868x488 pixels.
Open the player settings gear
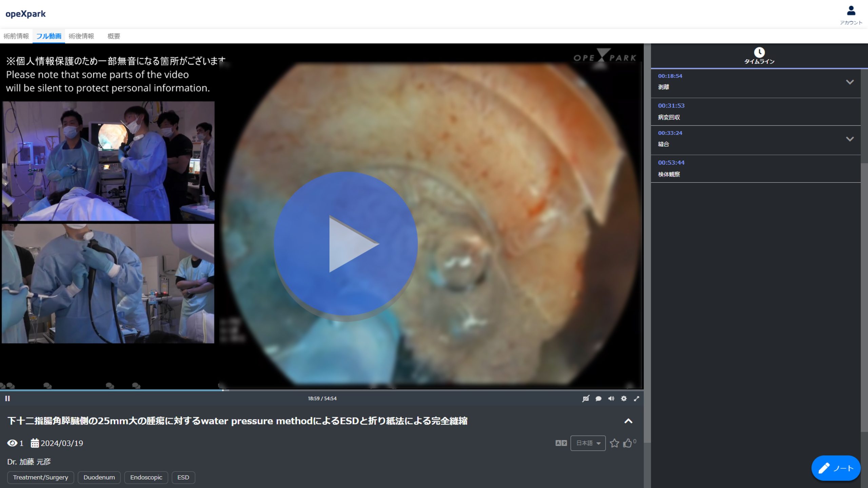click(x=624, y=398)
